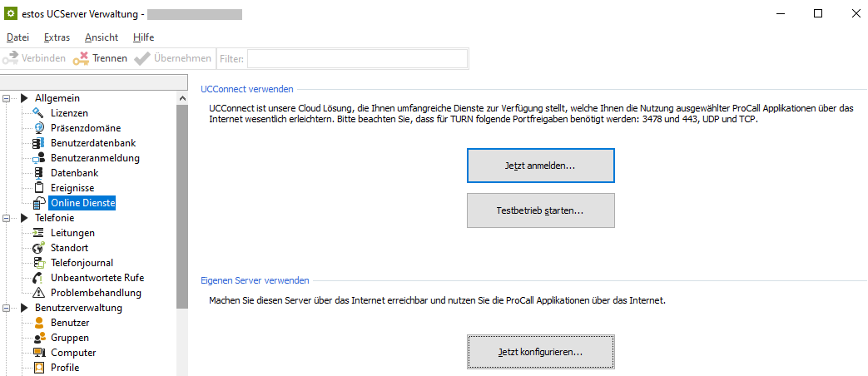Disconnect using the Trennen button

[x=100, y=58]
